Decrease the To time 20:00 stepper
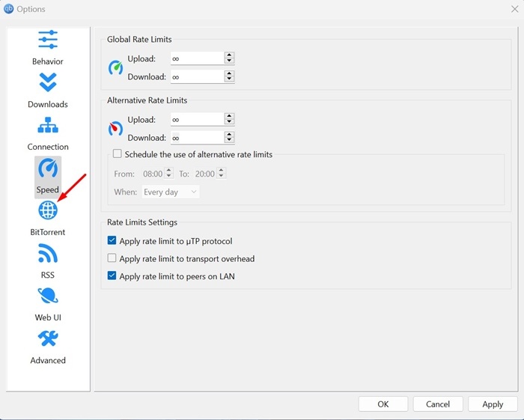The image size is (524, 420). (222, 176)
